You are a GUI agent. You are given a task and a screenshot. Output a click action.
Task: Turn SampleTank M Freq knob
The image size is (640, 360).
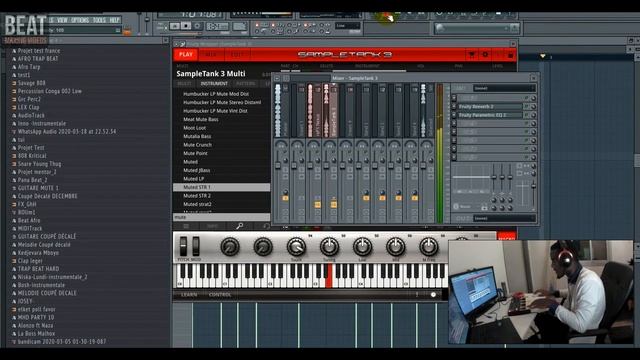tap(429, 246)
